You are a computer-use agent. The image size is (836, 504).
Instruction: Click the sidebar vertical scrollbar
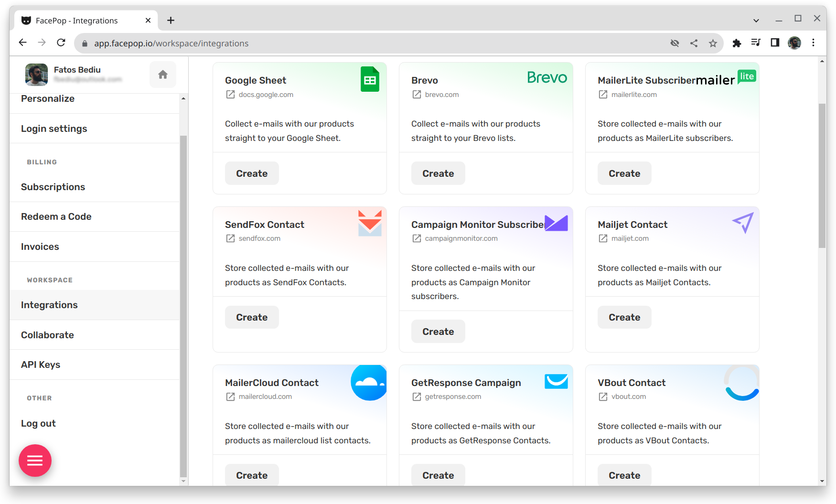pos(183,306)
